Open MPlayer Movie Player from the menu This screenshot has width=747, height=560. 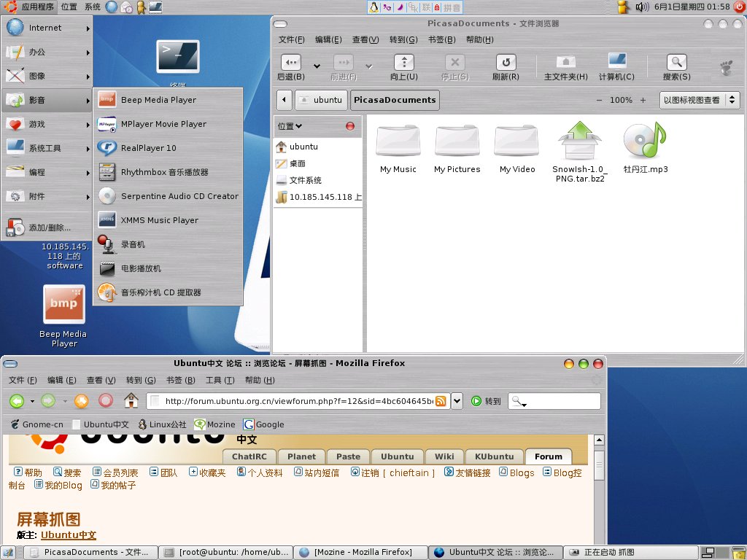pos(168,124)
